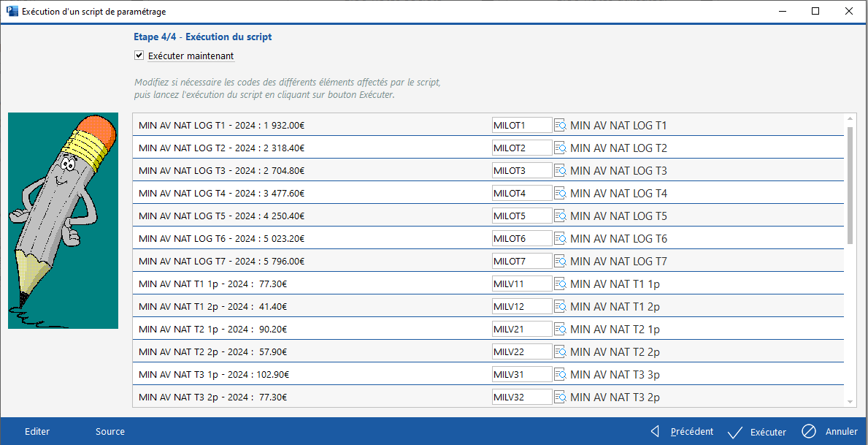The height and width of the screenshot is (445, 868).
Task: Click the MILOT2 code input field
Action: (x=522, y=148)
